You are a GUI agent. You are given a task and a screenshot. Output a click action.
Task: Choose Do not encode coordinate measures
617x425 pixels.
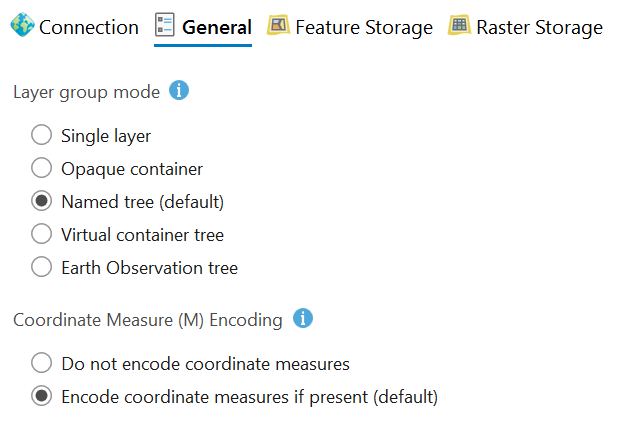click(x=41, y=363)
